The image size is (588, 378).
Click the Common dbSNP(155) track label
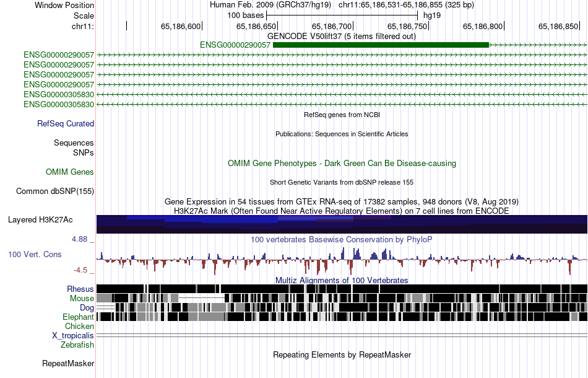pyautogui.click(x=55, y=191)
